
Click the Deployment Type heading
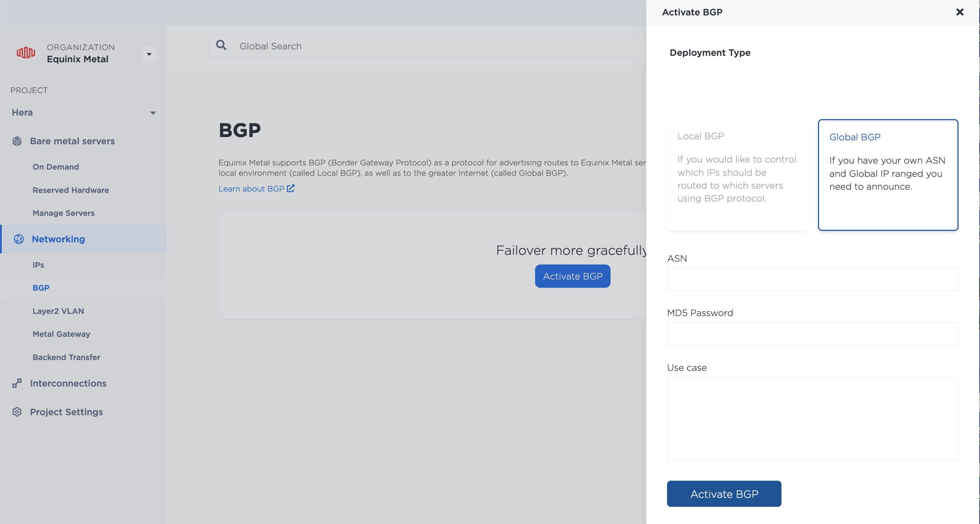click(x=710, y=53)
